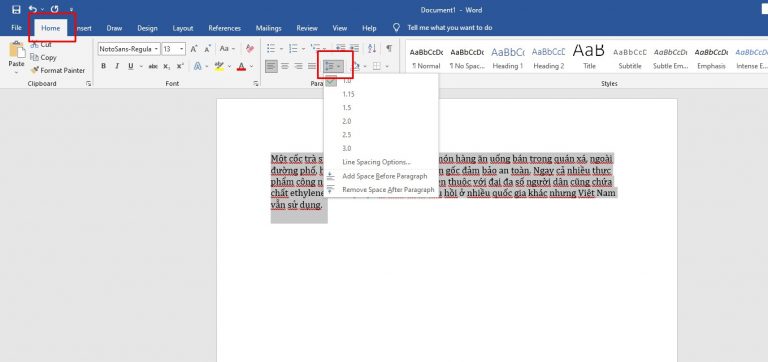Switch to the Mailings tab
This screenshot has width=768, height=362.
coord(268,28)
